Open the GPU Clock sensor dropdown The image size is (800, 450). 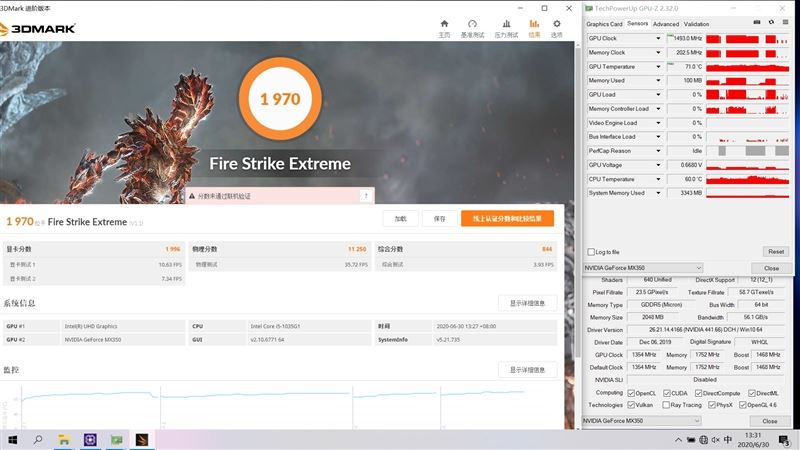click(658, 38)
